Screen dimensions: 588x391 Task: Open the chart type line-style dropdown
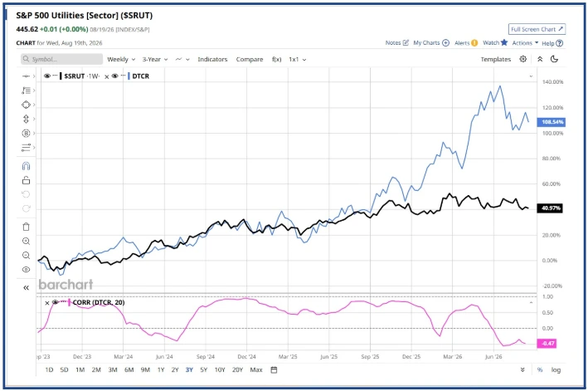(182, 59)
